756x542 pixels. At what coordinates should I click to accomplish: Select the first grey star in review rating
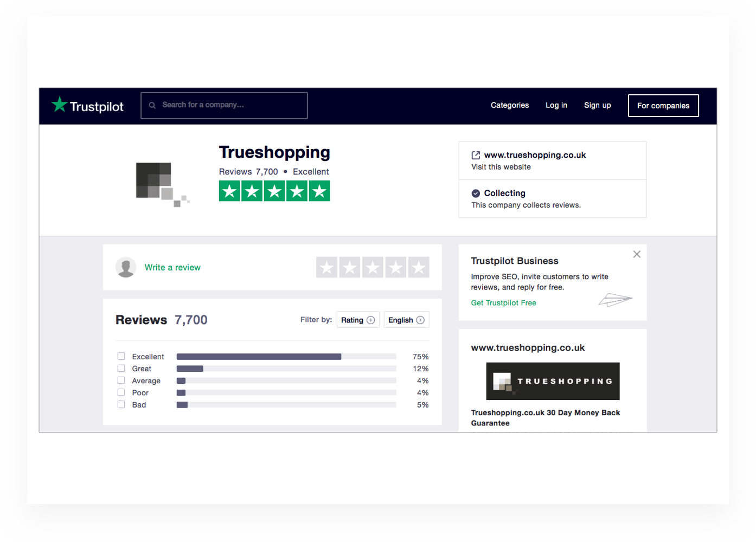coord(326,267)
